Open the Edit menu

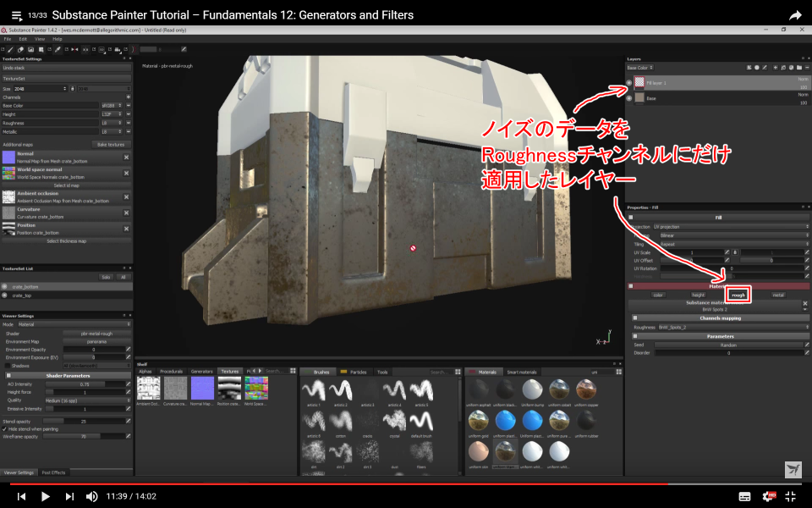(x=23, y=39)
